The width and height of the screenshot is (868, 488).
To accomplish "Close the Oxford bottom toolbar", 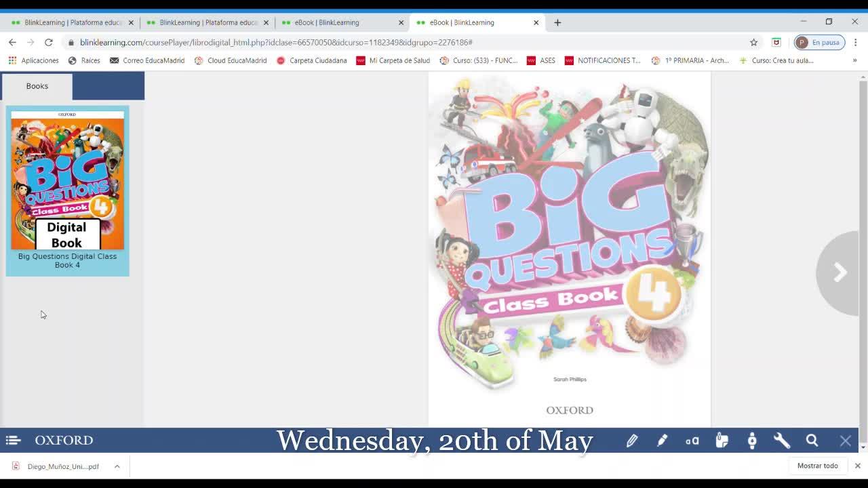I will (x=846, y=441).
